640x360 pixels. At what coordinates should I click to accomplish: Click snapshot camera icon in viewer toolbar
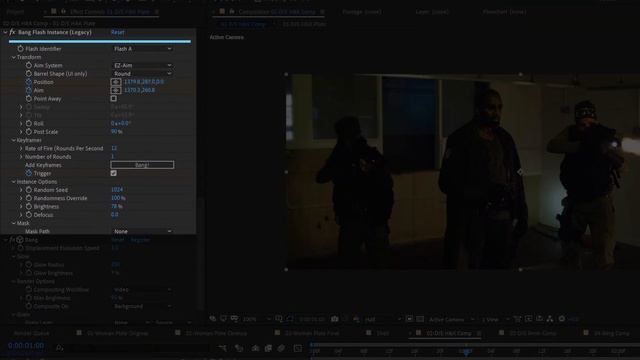(x=335, y=319)
